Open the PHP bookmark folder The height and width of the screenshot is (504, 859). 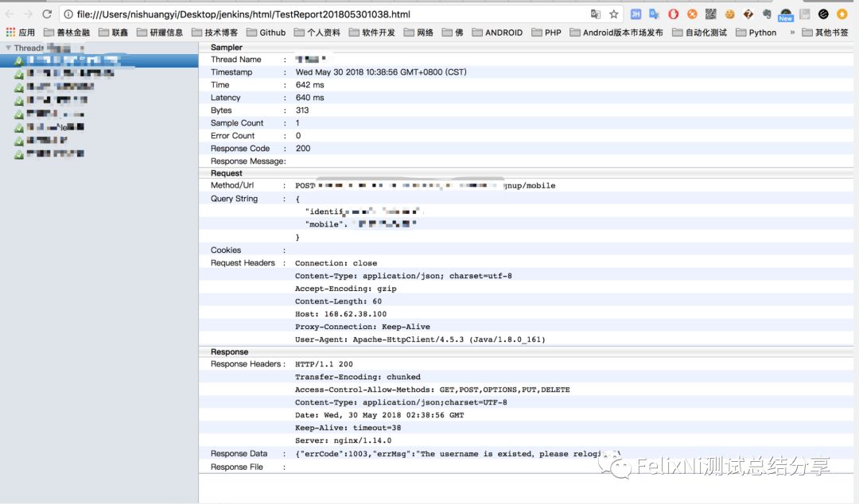pos(546,33)
